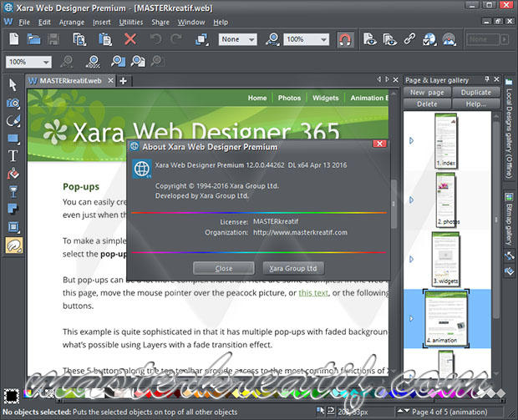Select the Fill bucket tool

point(13,174)
